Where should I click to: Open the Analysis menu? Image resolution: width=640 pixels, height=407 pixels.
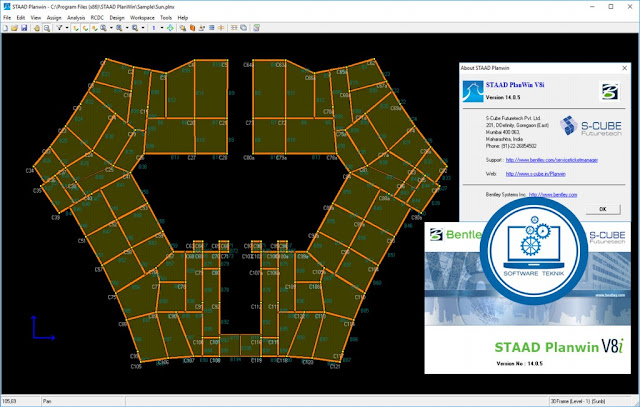point(76,18)
